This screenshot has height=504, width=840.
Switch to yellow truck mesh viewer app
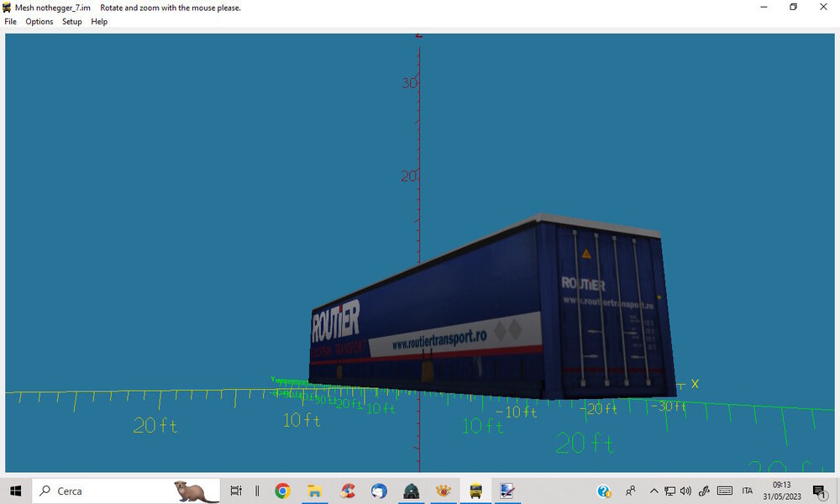coord(475,491)
